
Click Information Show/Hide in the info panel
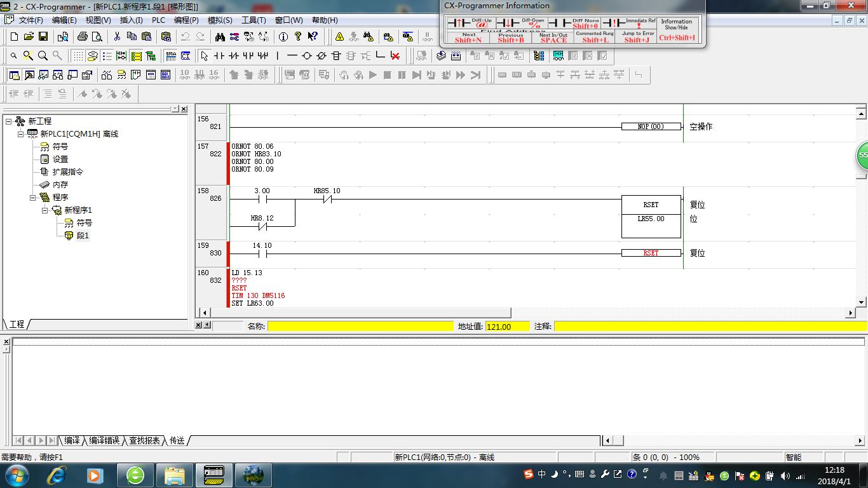click(x=677, y=30)
